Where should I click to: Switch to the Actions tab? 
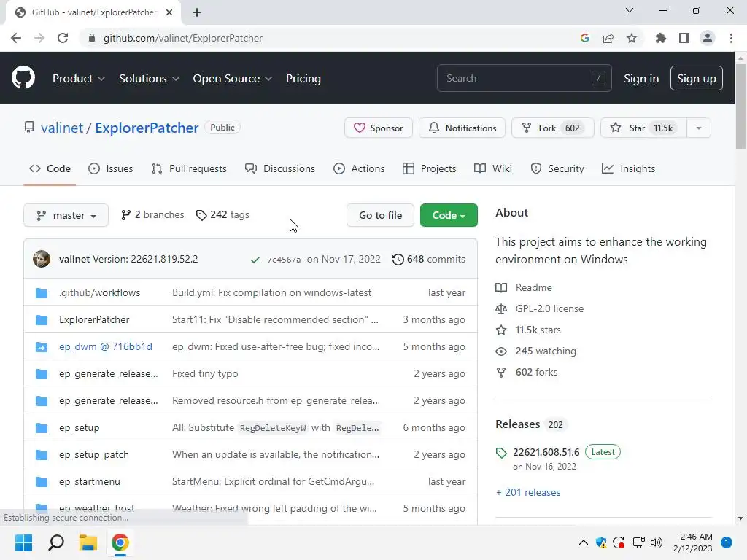click(359, 168)
